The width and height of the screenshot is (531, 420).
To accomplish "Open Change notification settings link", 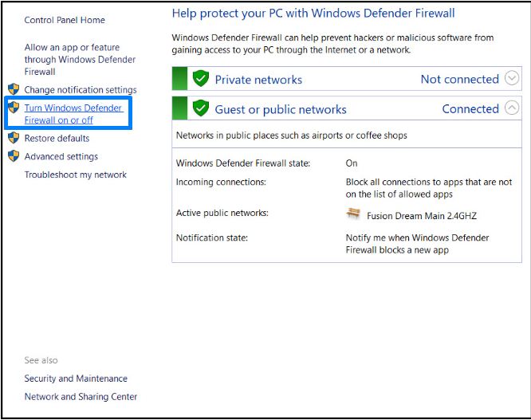I will [x=81, y=90].
